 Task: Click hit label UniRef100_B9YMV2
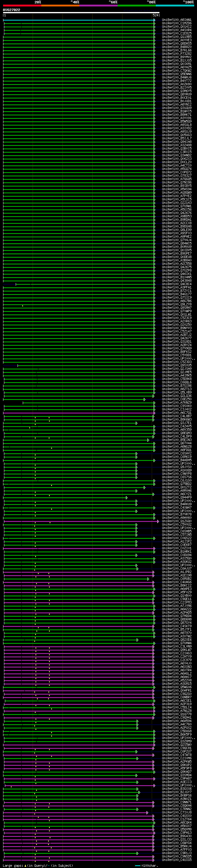point(177,57)
